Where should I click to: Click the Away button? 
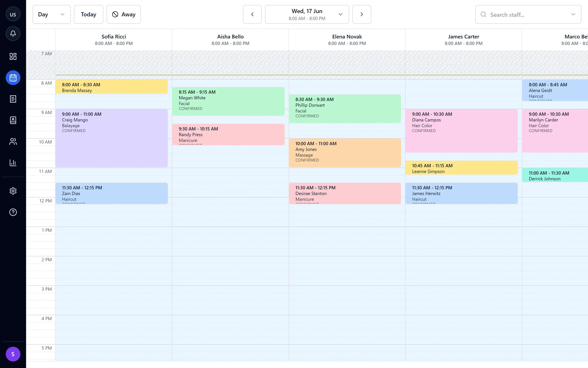pyautogui.click(x=124, y=14)
